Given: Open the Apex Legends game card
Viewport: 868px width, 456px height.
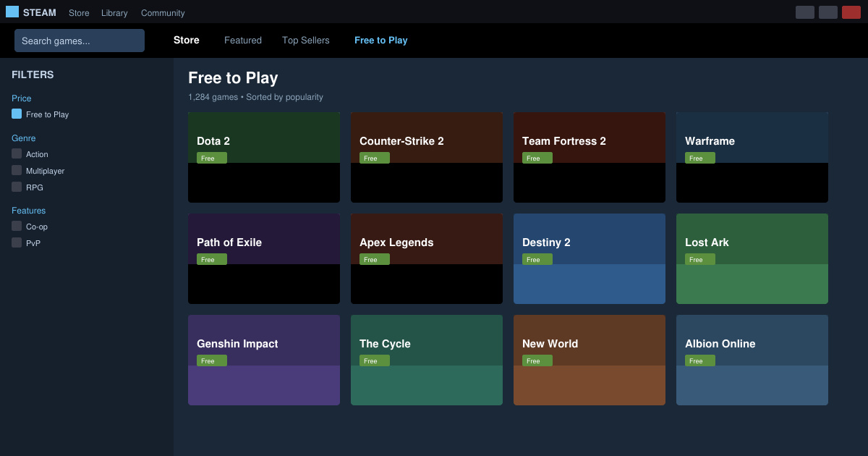Looking at the screenshot, I should 427,258.
